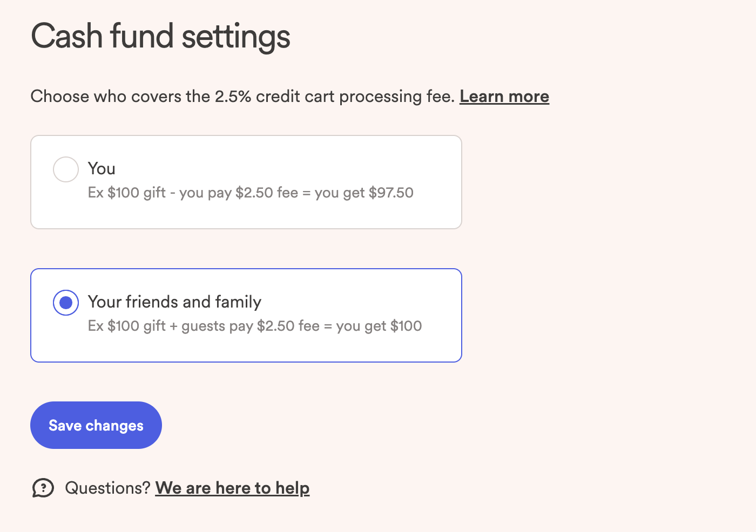Select the "Your friends and family" radio button
The image size is (756, 532).
pos(66,302)
